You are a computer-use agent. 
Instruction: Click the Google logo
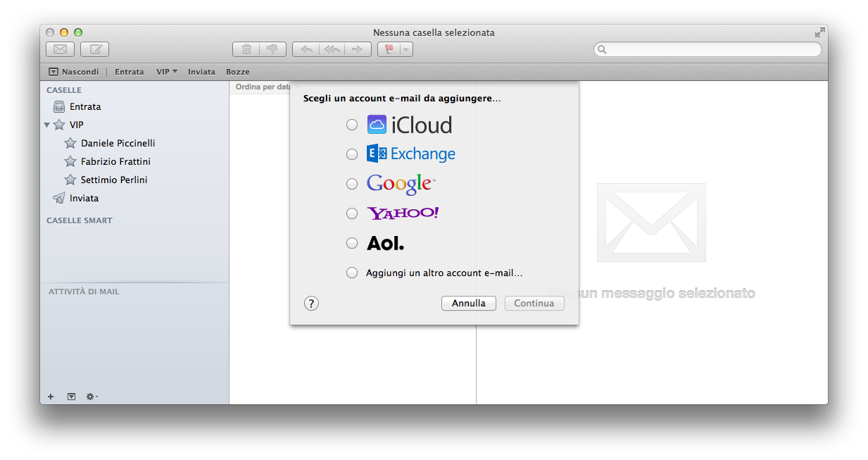tap(401, 185)
